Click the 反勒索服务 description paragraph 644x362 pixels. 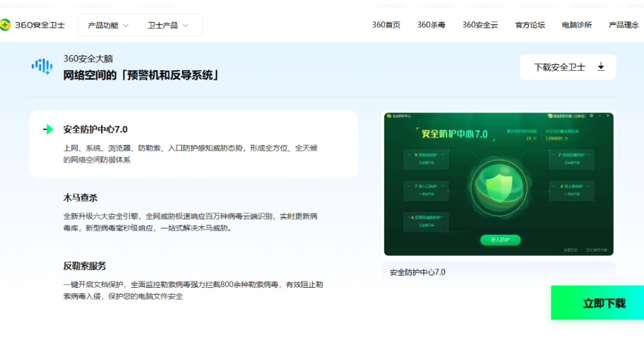coord(193,290)
